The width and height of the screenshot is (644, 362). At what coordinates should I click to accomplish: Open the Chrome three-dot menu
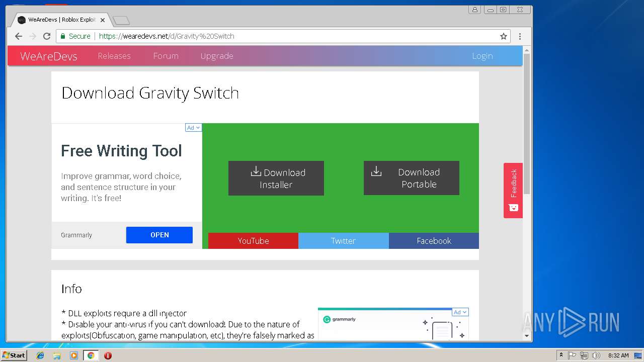pos(520,36)
